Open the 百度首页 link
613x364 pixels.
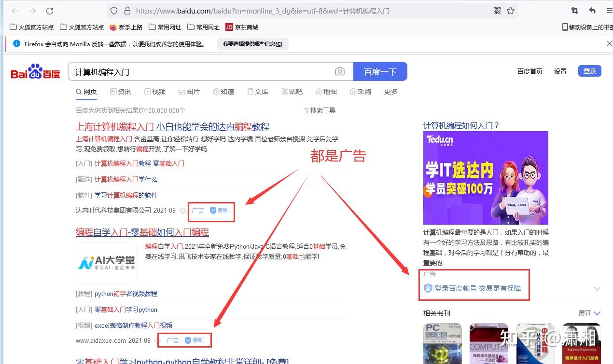point(530,71)
